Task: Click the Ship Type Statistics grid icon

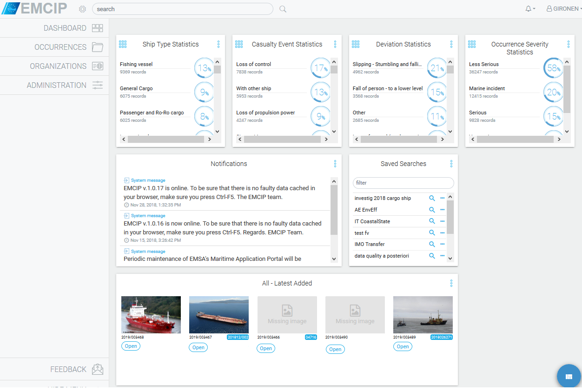Action: pos(123,44)
